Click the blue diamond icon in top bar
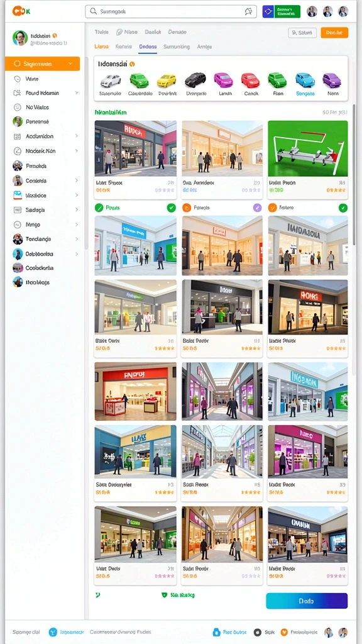The image size is (362, 644). [x=268, y=12]
